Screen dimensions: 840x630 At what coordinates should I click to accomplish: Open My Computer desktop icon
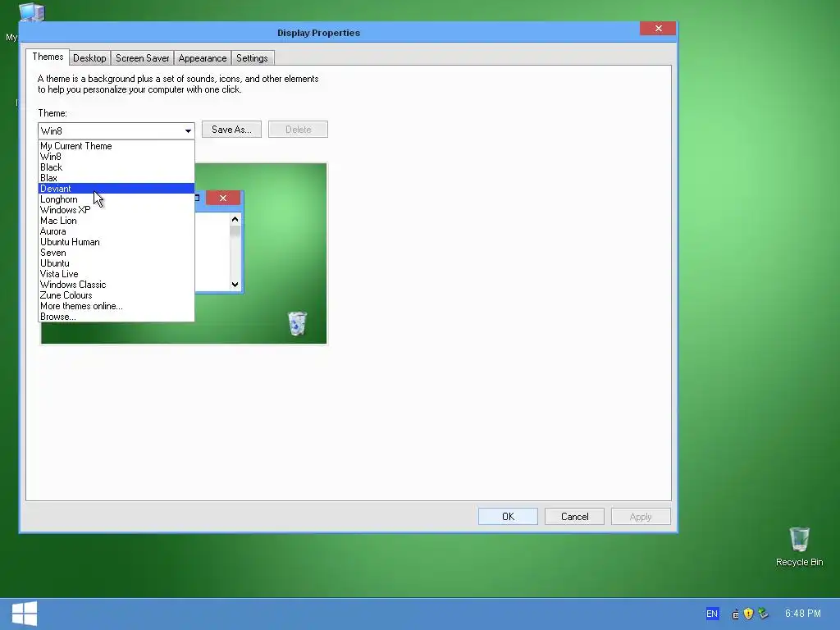(31, 11)
